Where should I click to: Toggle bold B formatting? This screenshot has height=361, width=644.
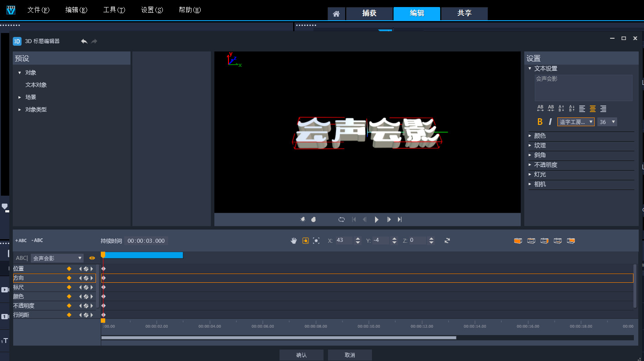540,122
